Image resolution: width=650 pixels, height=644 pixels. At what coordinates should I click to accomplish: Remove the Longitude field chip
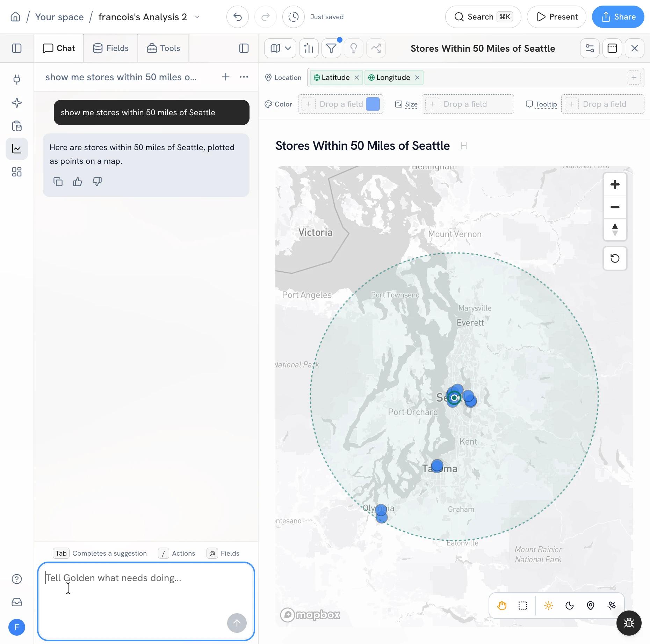coord(417,78)
